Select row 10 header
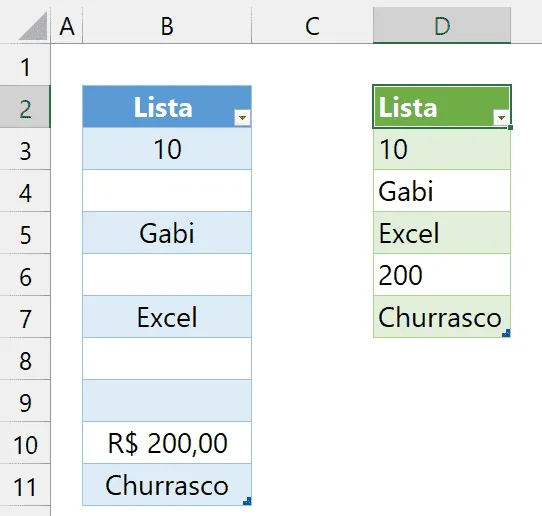 (25, 443)
